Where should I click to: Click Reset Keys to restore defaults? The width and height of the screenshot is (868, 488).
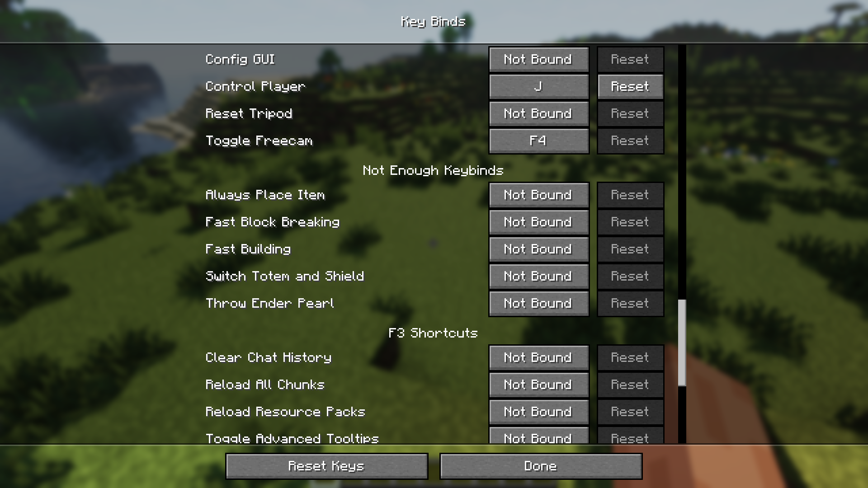coord(327,465)
